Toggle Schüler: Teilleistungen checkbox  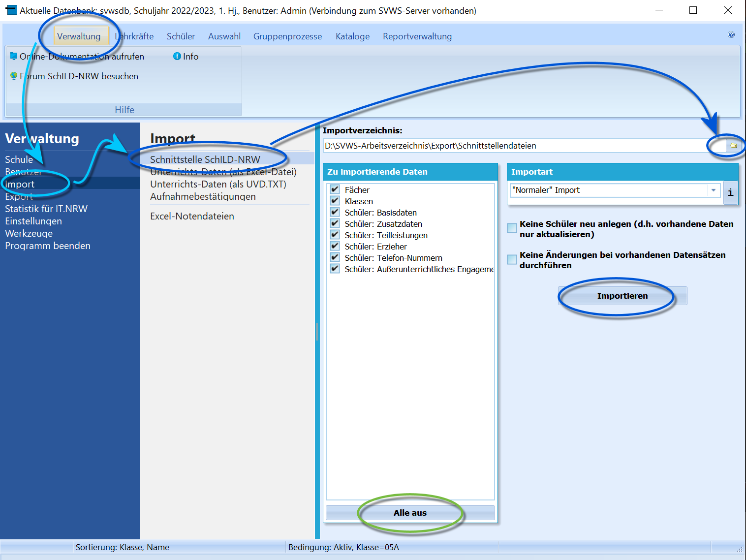[335, 235]
